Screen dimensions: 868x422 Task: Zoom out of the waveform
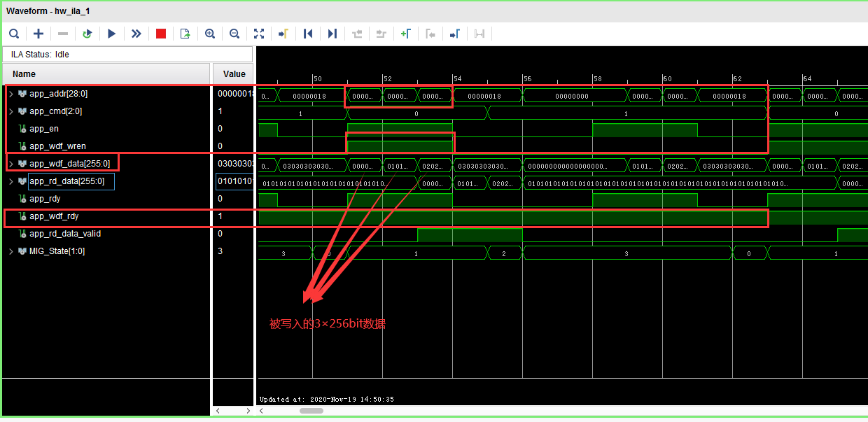tap(234, 34)
